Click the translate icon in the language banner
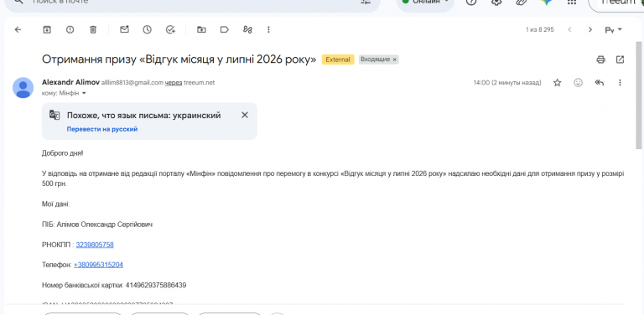 55,115
